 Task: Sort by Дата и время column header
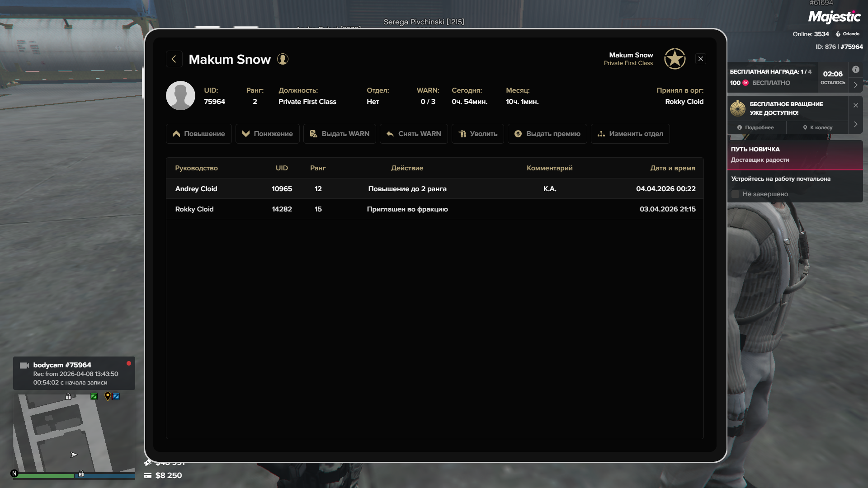[x=672, y=168]
